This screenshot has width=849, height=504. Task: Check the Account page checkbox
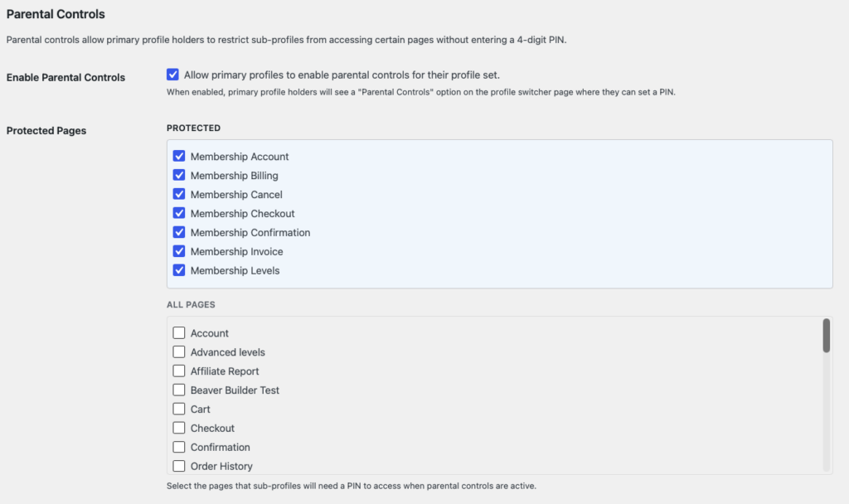178,332
